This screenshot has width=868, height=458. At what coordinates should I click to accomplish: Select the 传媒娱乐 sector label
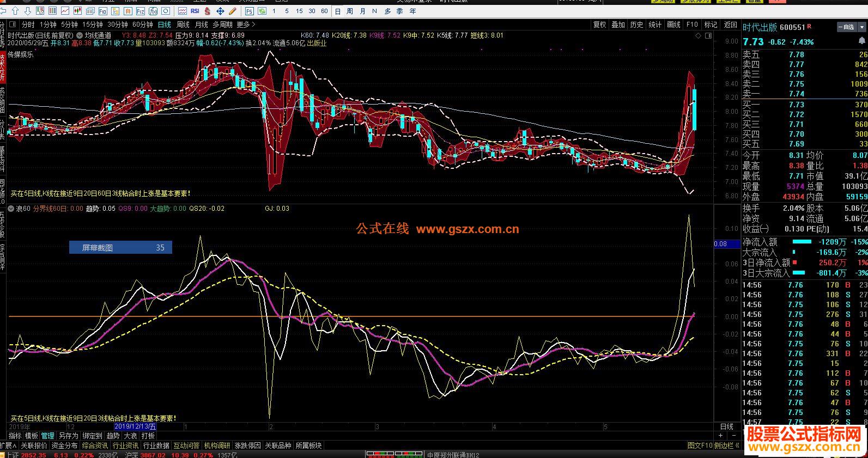tap(21, 54)
